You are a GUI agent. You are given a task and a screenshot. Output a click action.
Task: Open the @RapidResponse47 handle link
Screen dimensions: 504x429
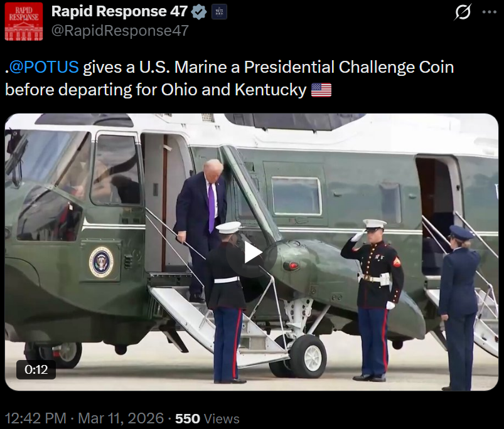pos(119,31)
